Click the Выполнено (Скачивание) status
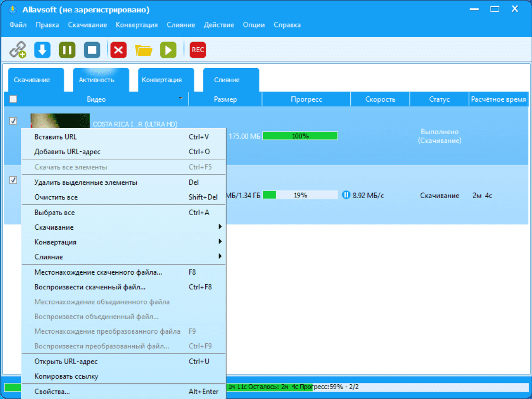This screenshot has width=532, height=399. tap(439, 136)
